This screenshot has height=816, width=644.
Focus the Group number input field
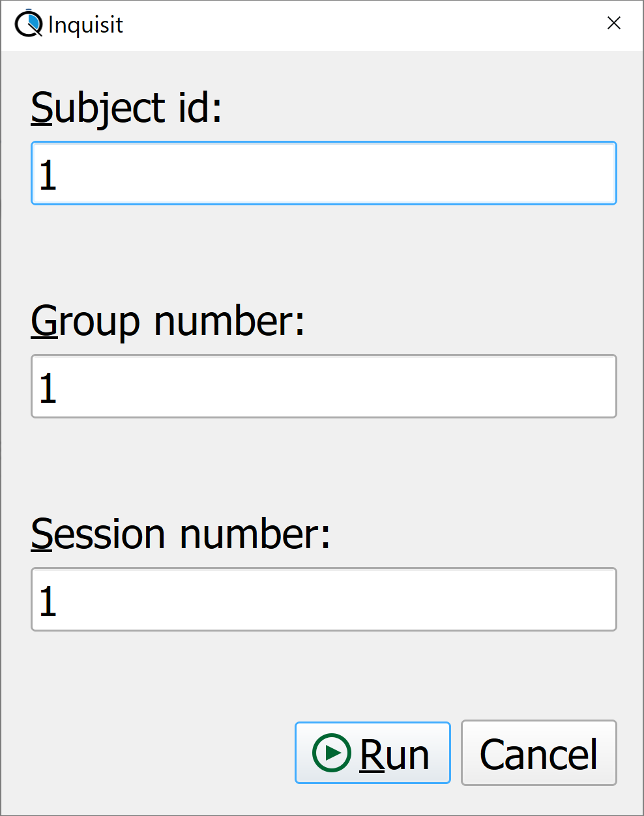pos(324,386)
